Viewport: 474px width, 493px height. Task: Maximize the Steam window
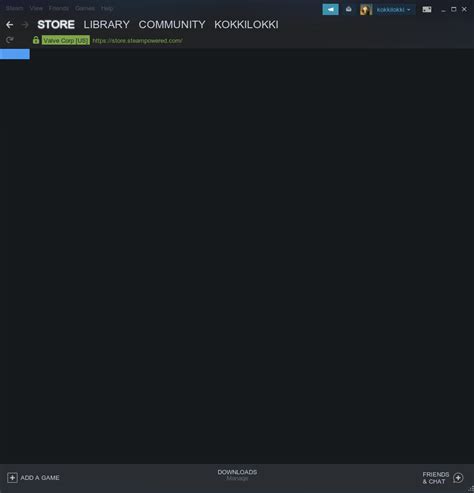(454, 9)
